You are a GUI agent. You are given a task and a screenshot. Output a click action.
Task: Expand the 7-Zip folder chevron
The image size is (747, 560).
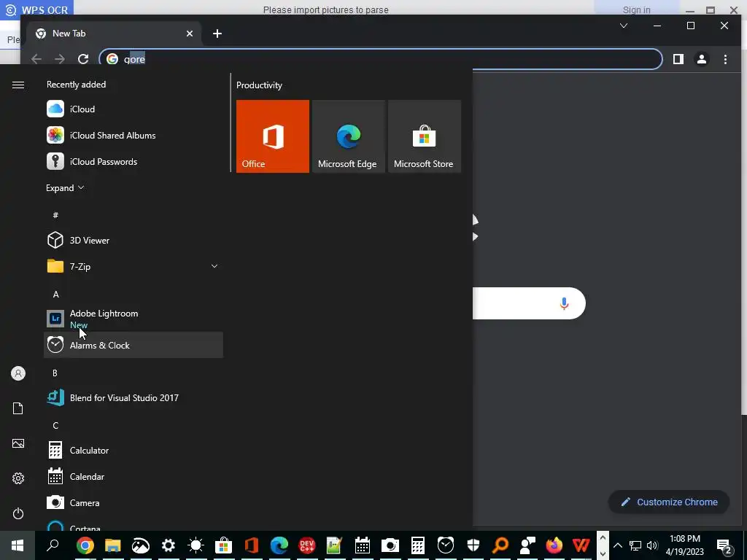pos(214,266)
